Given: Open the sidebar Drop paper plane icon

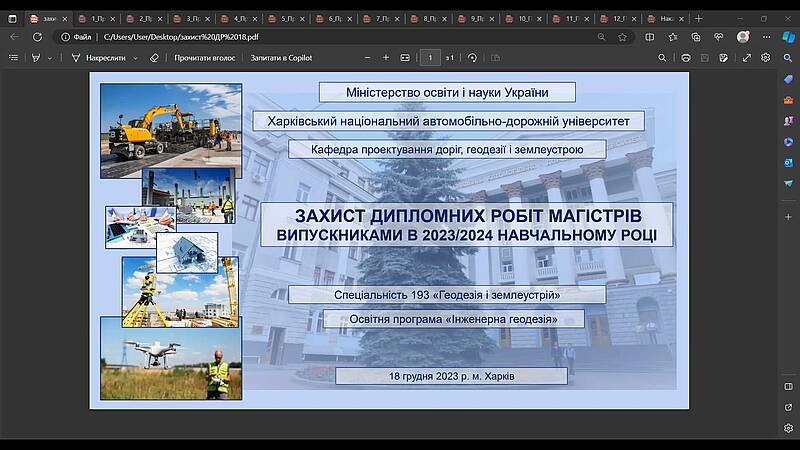Looking at the screenshot, I should click(x=788, y=183).
